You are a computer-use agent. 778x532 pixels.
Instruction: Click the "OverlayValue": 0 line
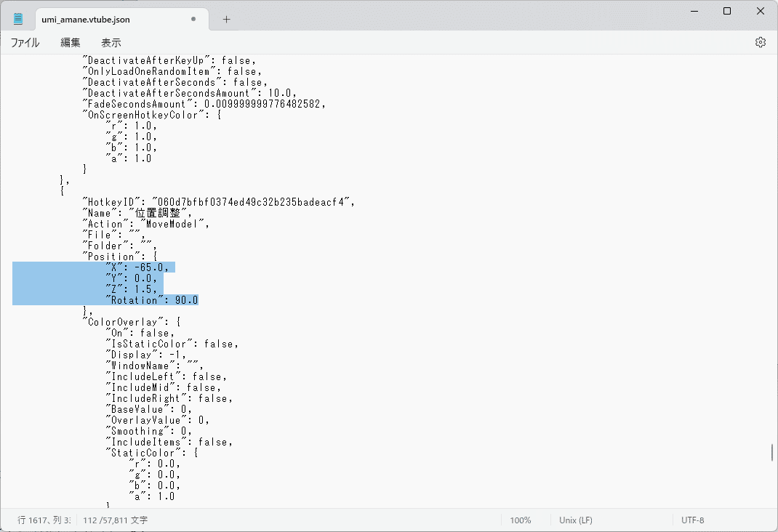tap(157, 420)
